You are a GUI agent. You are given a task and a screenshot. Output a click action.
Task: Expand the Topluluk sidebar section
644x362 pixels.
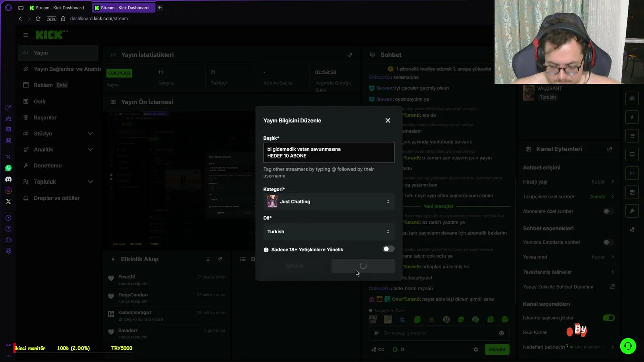point(58,182)
